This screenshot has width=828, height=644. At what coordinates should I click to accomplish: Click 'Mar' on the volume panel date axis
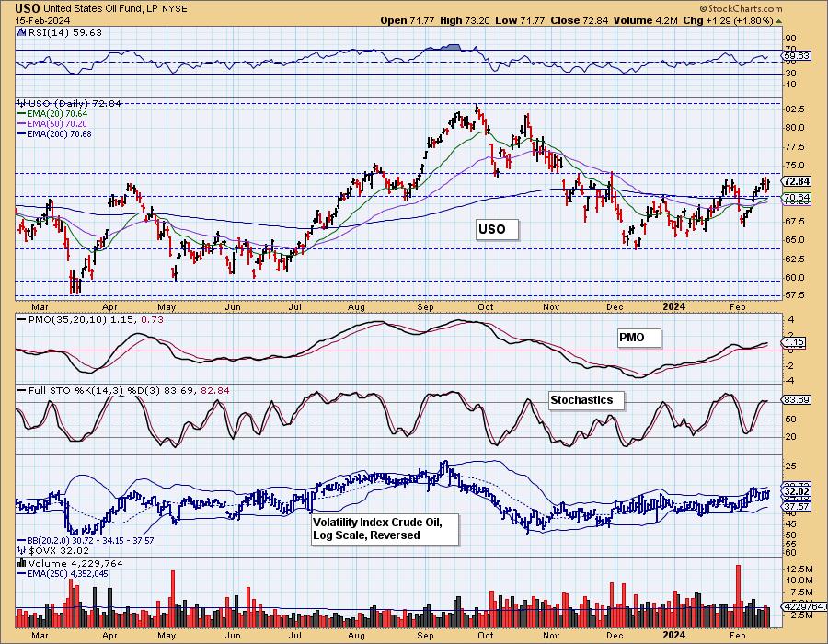[40, 636]
